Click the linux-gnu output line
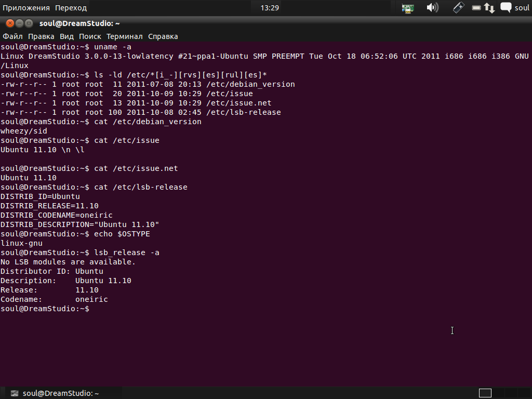 pos(21,243)
